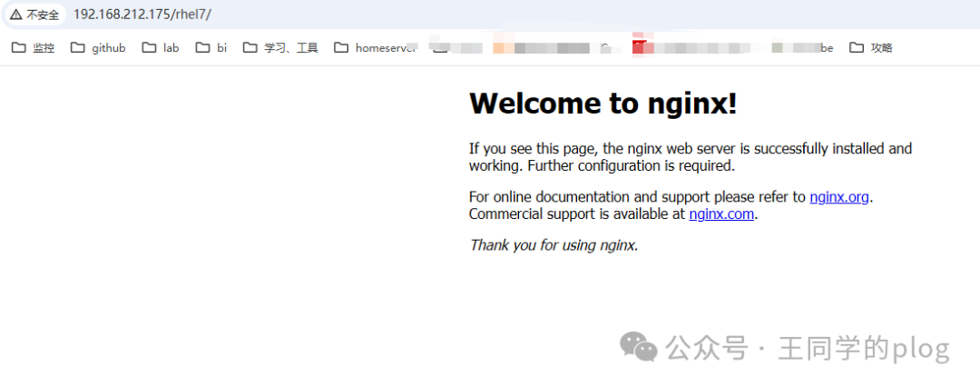The image size is (980, 387).
Task: Click the Thank you for using nginx text
Action: point(554,245)
